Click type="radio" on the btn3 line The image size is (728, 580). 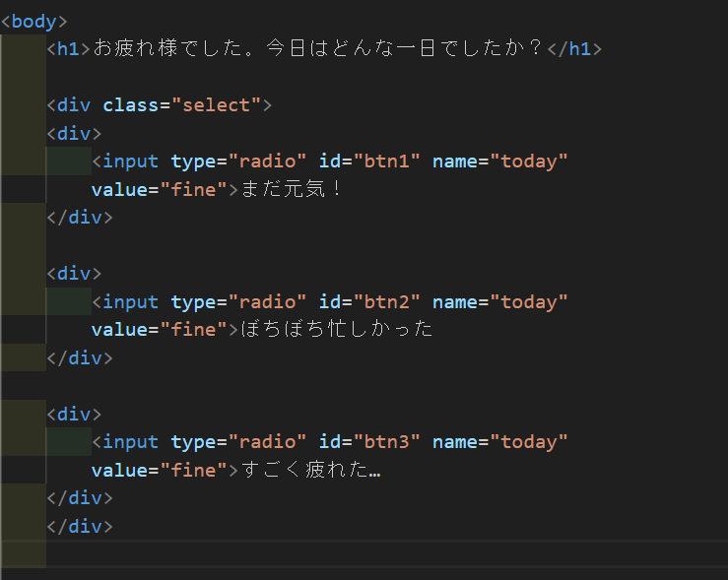[x=238, y=442]
